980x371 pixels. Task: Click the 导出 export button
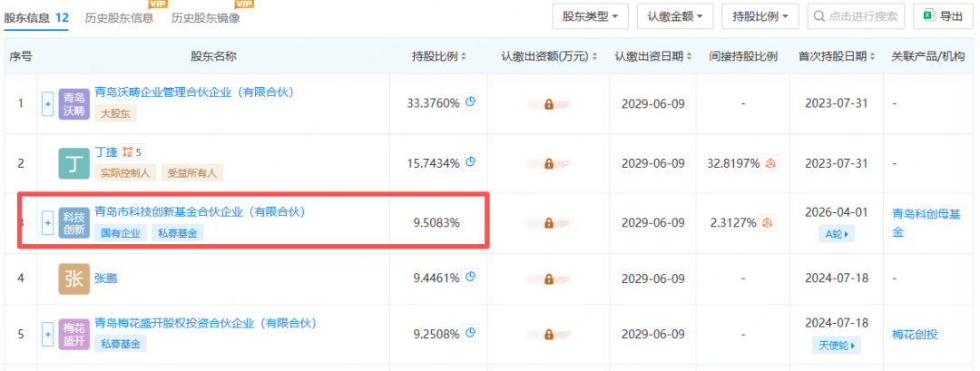click(944, 16)
